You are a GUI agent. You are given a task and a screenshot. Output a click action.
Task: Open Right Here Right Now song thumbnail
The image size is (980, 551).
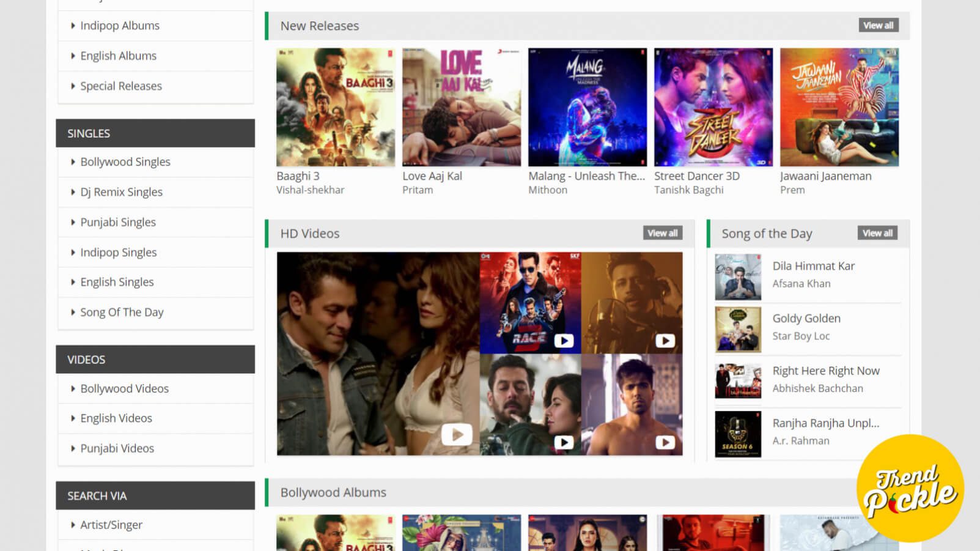(738, 382)
